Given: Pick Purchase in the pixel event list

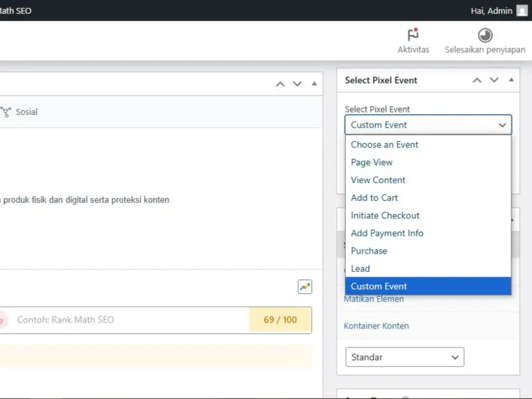Looking at the screenshot, I should click(369, 251).
